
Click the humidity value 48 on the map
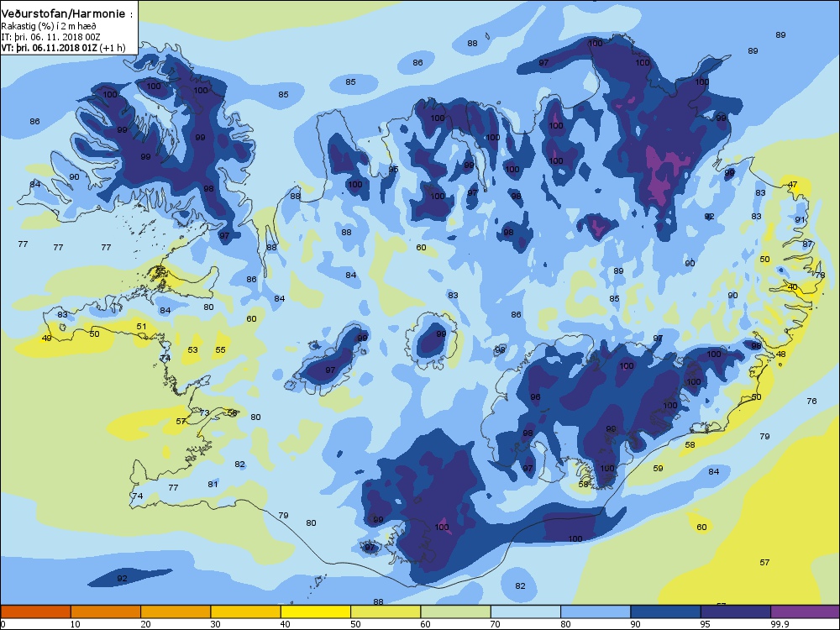coord(780,354)
